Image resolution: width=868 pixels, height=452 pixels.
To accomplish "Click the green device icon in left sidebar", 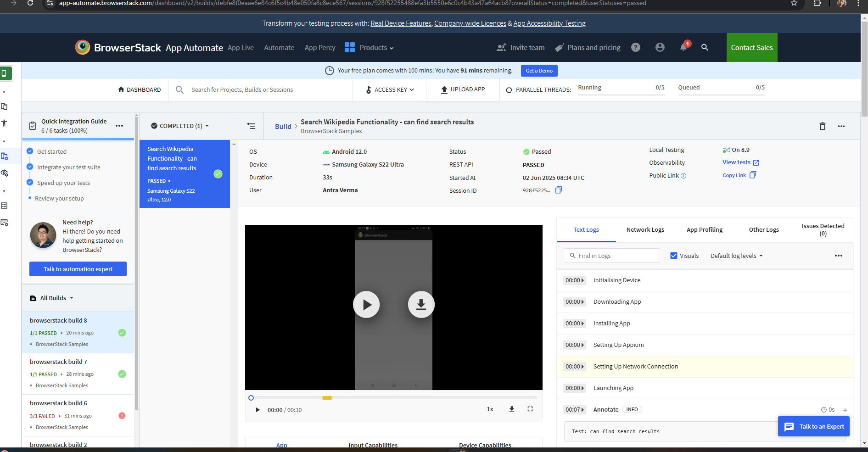I will (x=5, y=73).
